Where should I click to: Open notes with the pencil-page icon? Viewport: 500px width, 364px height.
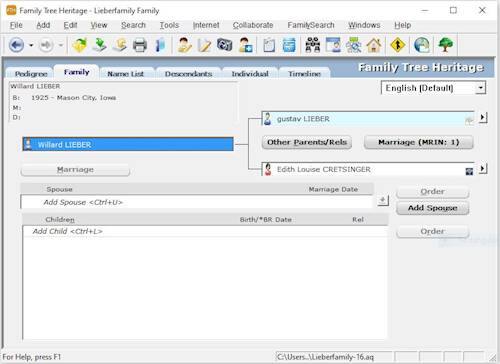tap(204, 45)
